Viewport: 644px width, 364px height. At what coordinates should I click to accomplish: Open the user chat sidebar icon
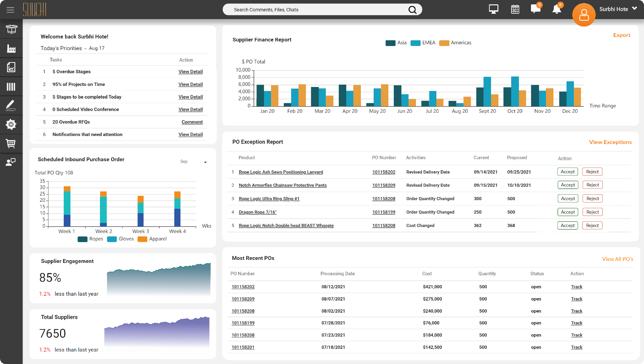click(x=11, y=162)
